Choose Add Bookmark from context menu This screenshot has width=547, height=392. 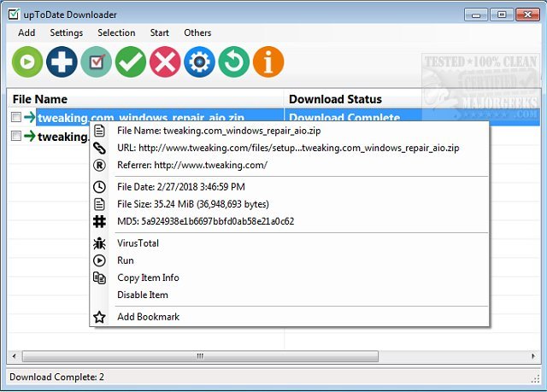tap(290, 317)
